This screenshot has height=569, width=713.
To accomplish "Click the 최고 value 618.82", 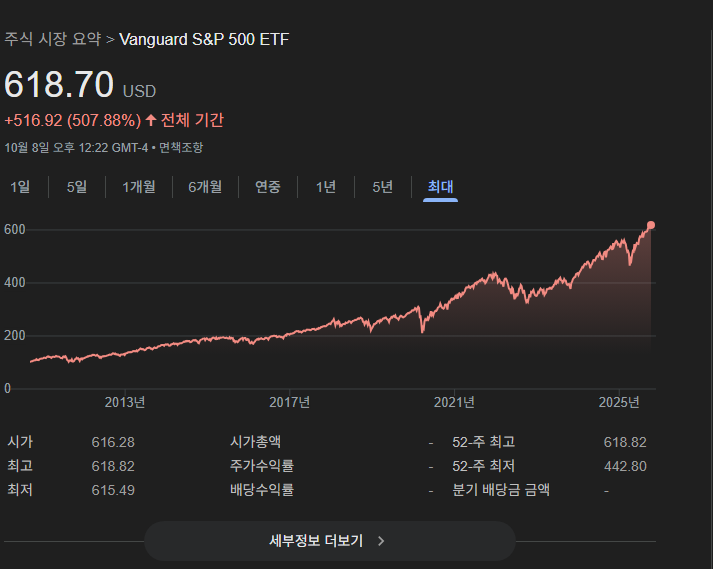I will (113, 466).
